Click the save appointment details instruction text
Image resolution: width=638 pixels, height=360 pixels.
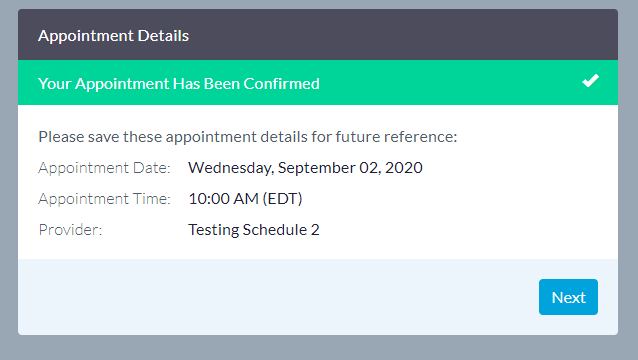point(248,137)
